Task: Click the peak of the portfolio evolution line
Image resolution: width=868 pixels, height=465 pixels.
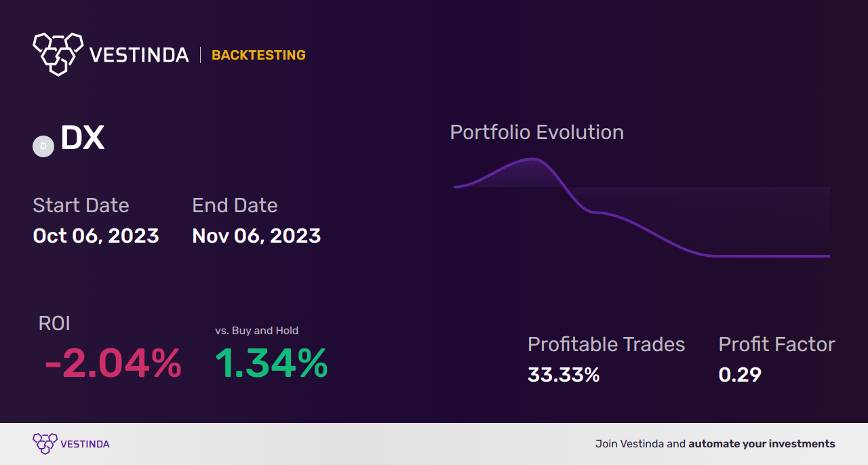Action: coord(534,160)
